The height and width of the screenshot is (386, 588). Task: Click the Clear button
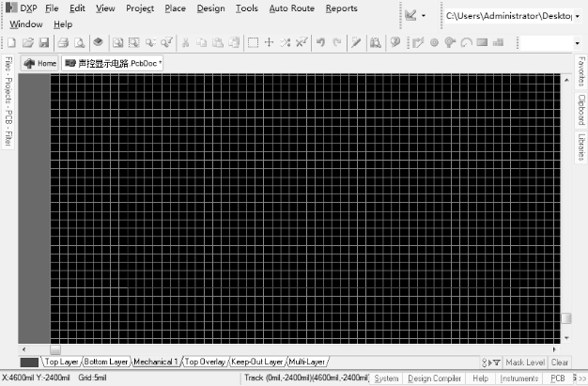[560, 363]
